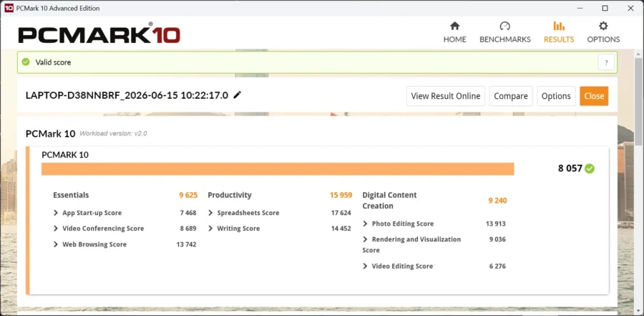
Task: Click the Web Browsing value 13 742
Action: (187, 244)
